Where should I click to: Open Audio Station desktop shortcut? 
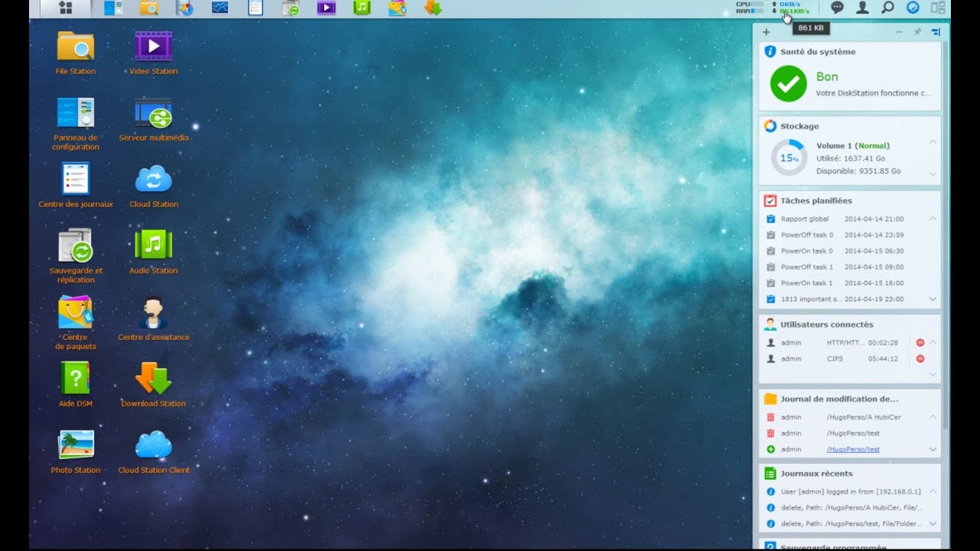point(153,252)
